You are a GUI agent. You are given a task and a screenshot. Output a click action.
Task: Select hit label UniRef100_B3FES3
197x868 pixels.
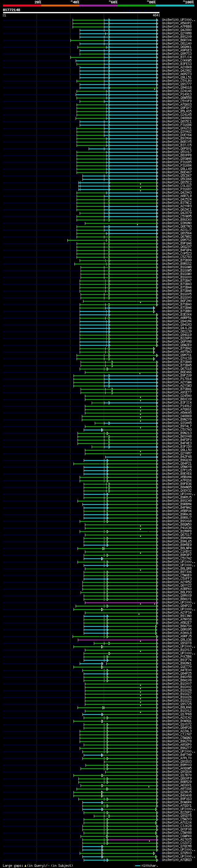[177, 64]
